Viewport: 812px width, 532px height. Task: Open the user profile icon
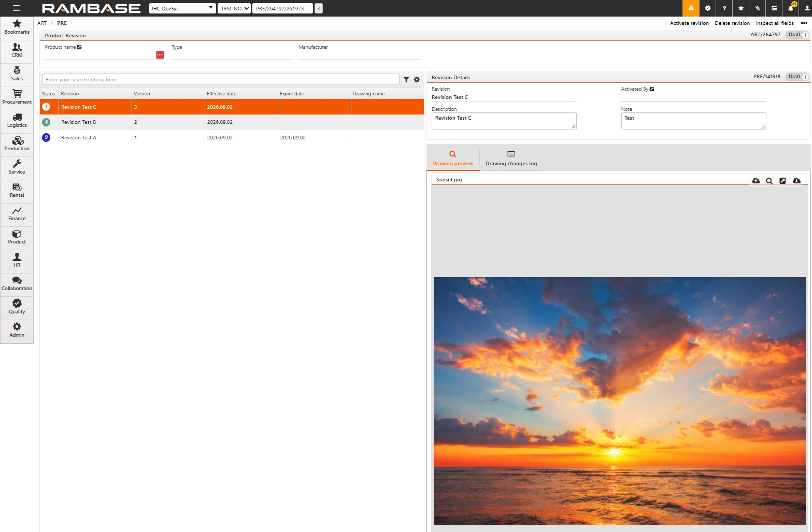(x=807, y=8)
